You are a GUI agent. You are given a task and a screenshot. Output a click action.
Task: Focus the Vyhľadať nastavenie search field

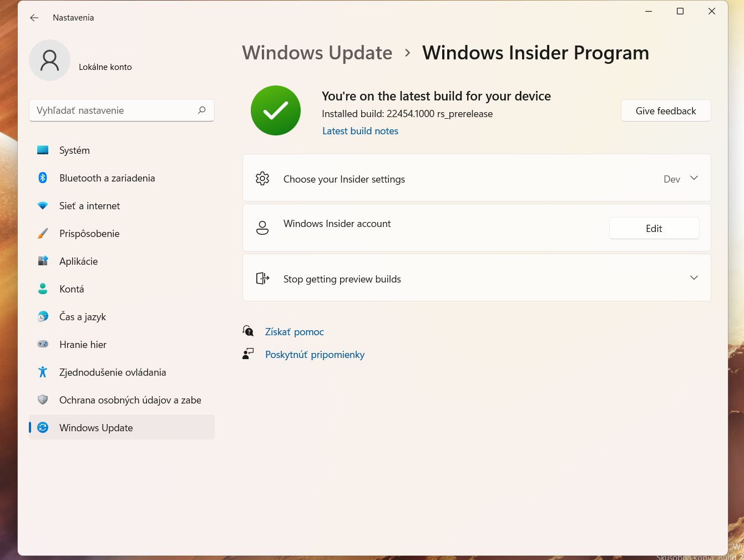tap(122, 110)
